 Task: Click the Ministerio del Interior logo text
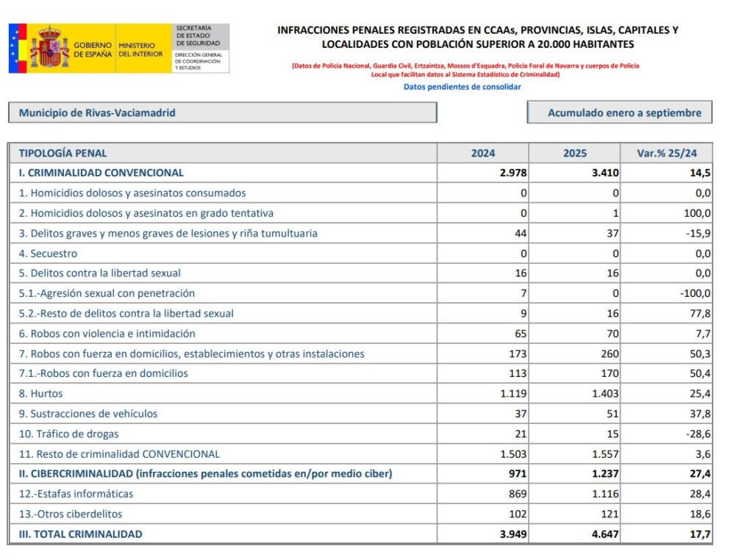[x=140, y=49]
